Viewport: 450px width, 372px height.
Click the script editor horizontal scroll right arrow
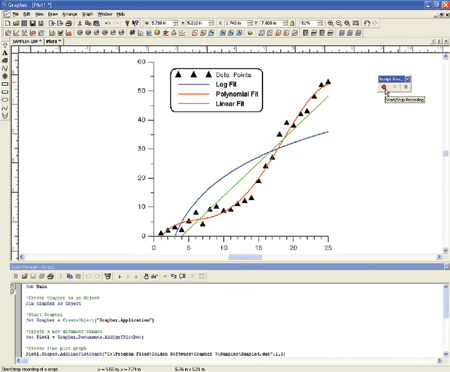click(x=439, y=361)
